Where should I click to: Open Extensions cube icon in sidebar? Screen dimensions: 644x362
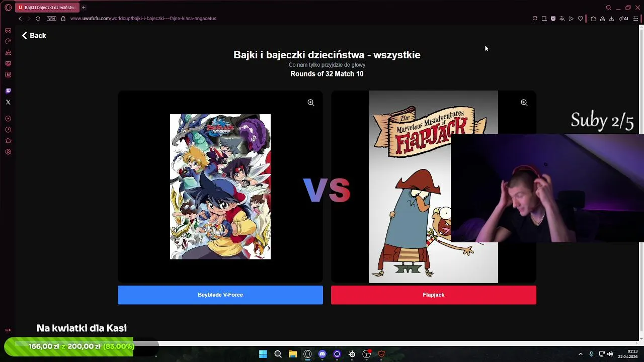point(8,141)
